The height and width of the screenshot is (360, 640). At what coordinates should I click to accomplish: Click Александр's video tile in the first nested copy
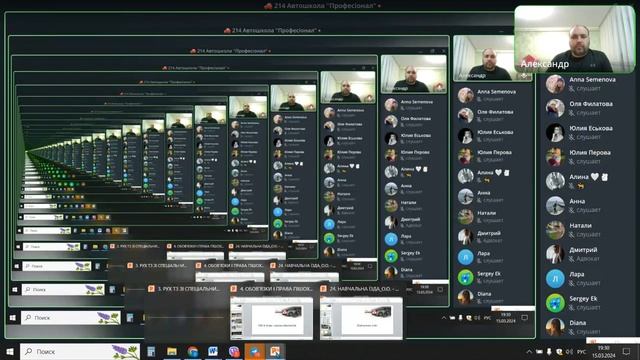pyautogui.click(x=483, y=58)
